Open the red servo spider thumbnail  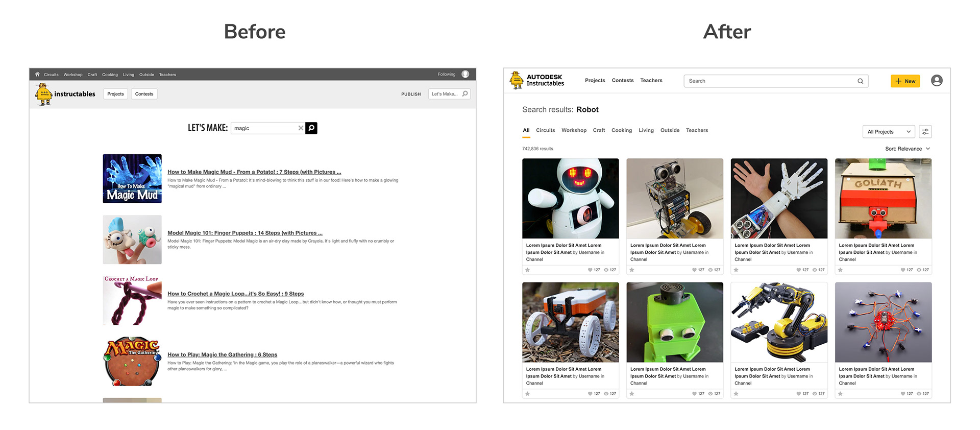pos(884,322)
